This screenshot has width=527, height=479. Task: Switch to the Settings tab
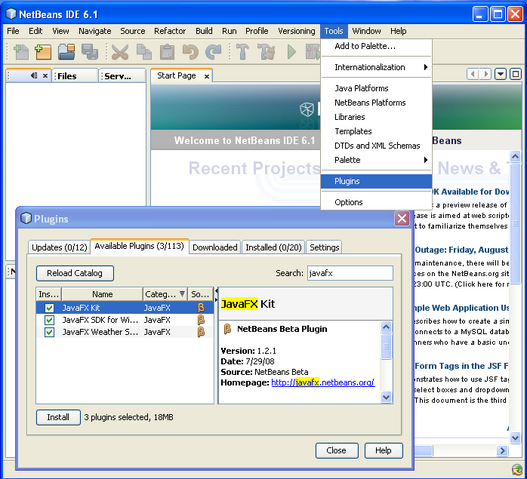point(324,247)
